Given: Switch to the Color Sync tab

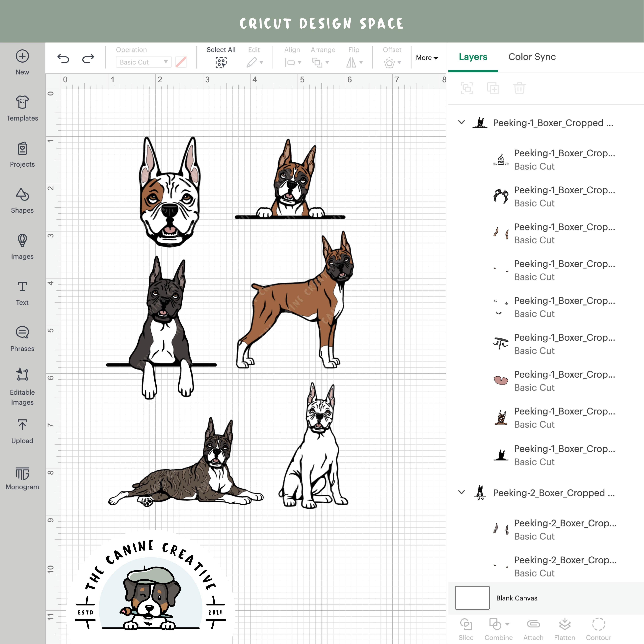Looking at the screenshot, I should (x=532, y=57).
